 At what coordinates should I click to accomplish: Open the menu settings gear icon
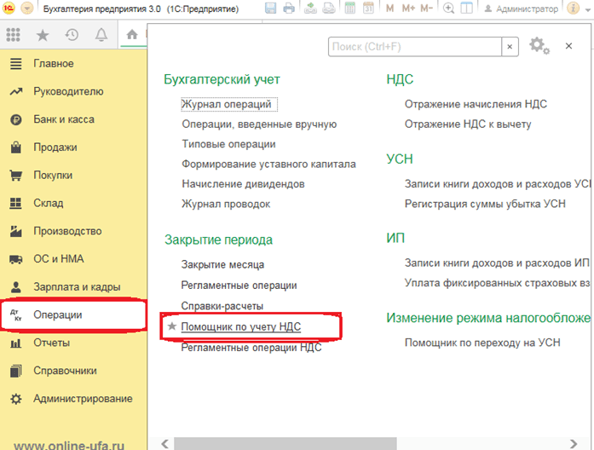coord(539,46)
